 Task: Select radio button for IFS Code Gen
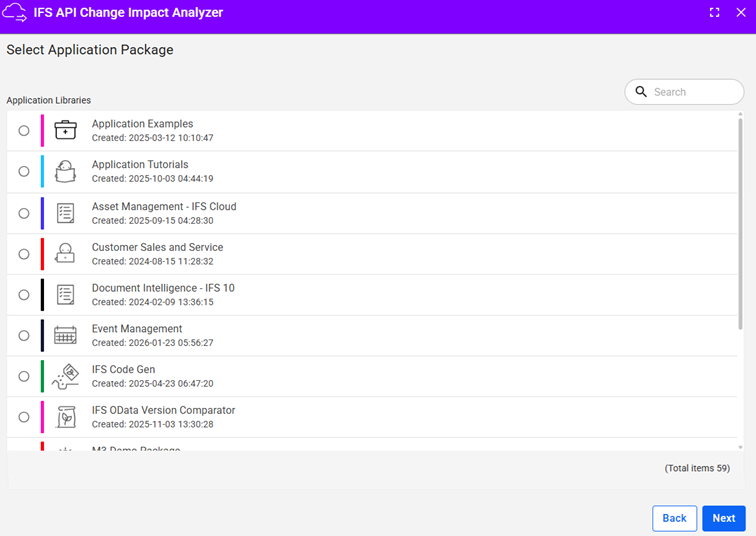tap(24, 376)
